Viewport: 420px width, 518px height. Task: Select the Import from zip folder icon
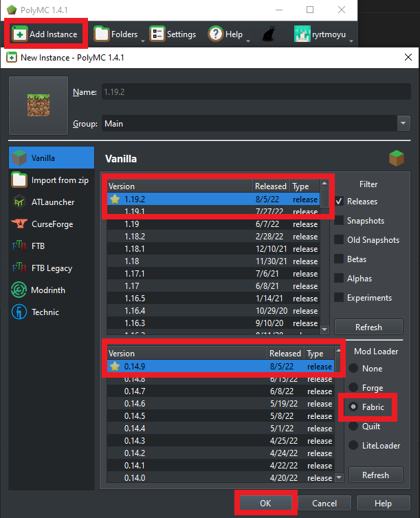[19, 180]
